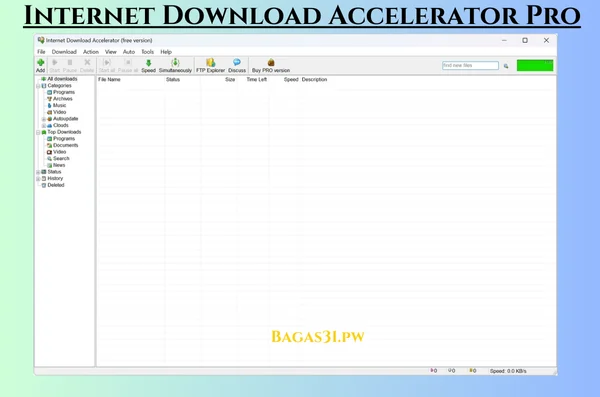Open the View menu
Viewport: 600px width, 397px height.
pos(111,52)
